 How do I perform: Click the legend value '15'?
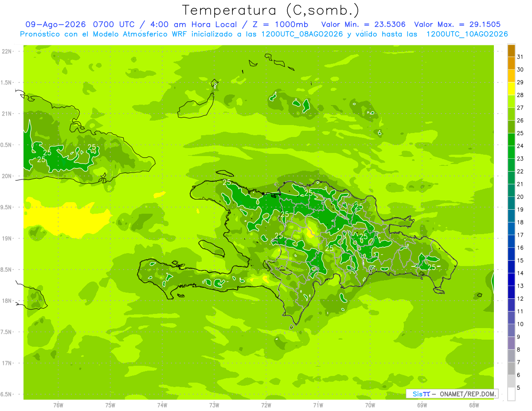(x=520, y=260)
